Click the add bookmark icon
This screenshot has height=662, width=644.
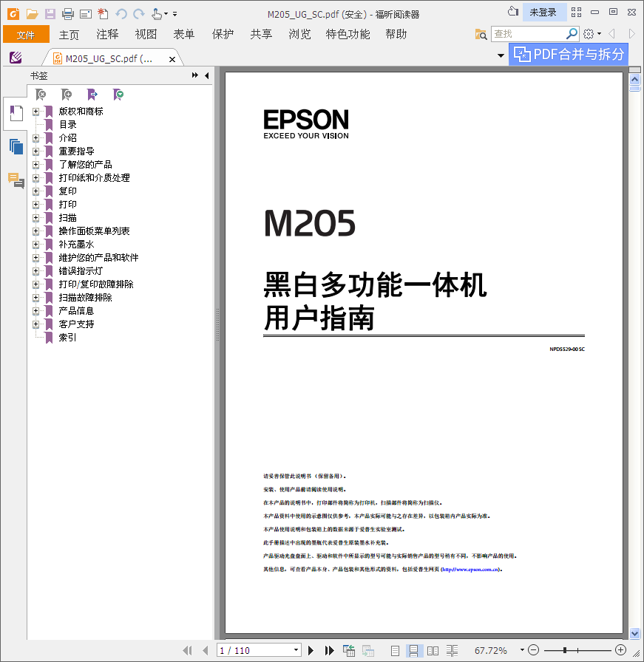(67, 94)
